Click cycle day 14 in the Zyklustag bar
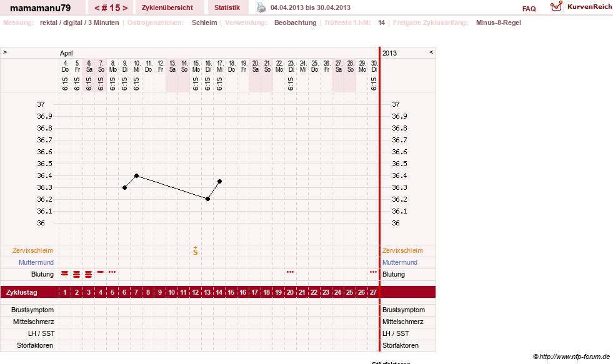Image resolution: width=613 pixels, height=364 pixels. (219, 292)
